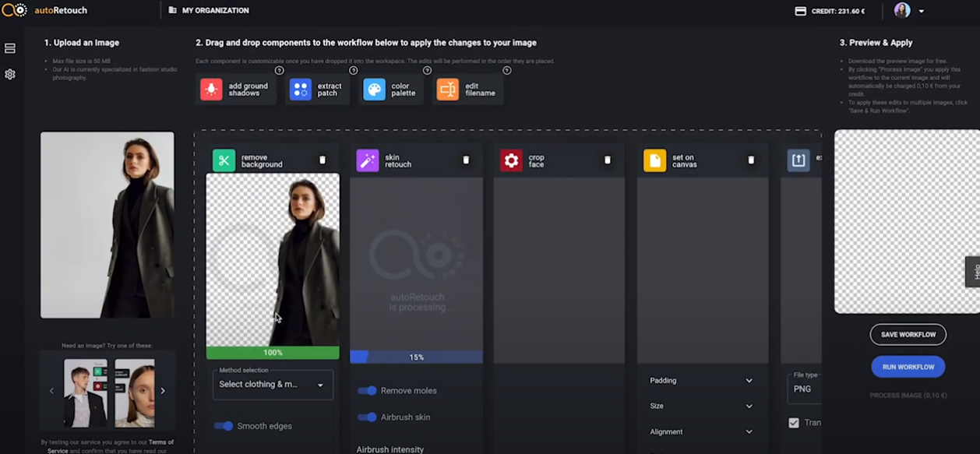Toggle the Airbrush skin switch
The height and width of the screenshot is (454, 980).
tap(367, 417)
